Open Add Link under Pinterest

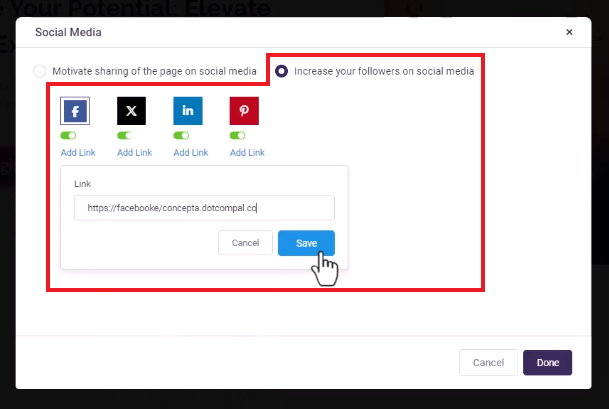247,153
